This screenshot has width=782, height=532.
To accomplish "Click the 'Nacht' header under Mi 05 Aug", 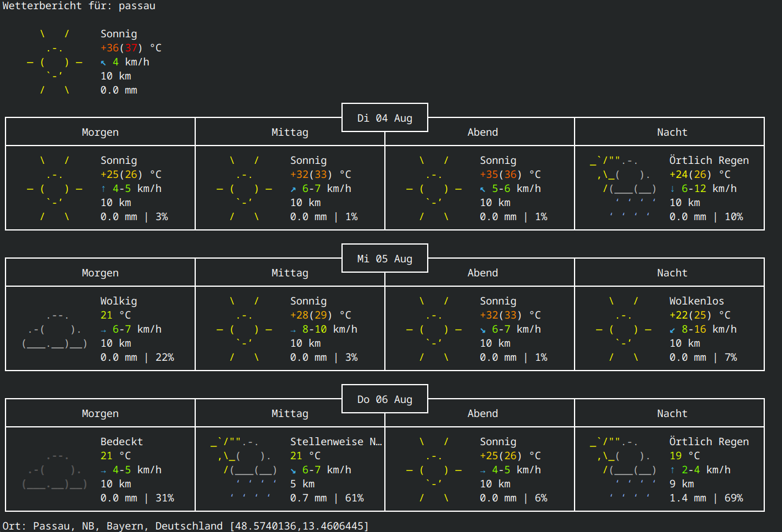I will 672,273.
